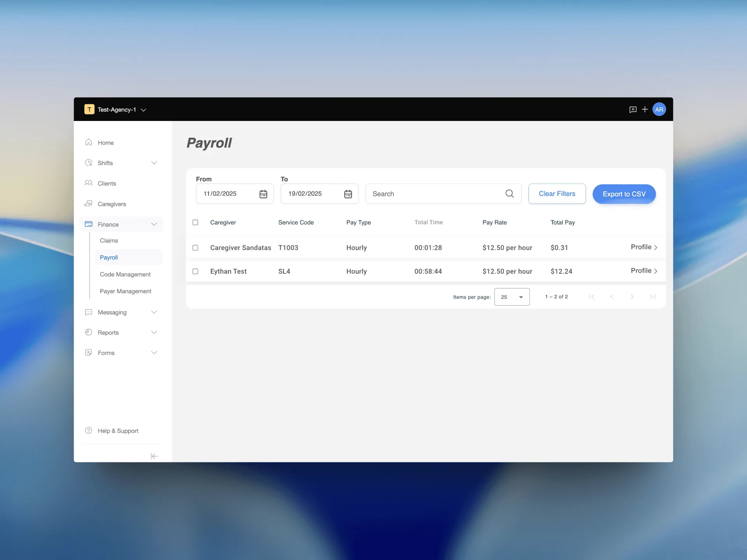Expand the Reports menu chevron
The height and width of the screenshot is (560, 747).
154,332
